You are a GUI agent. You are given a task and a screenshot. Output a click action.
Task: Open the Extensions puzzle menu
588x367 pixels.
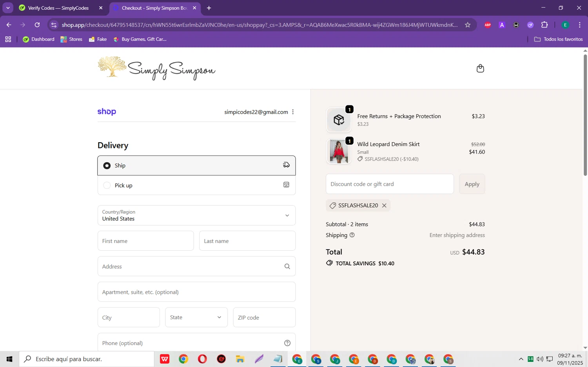click(x=544, y=25)
